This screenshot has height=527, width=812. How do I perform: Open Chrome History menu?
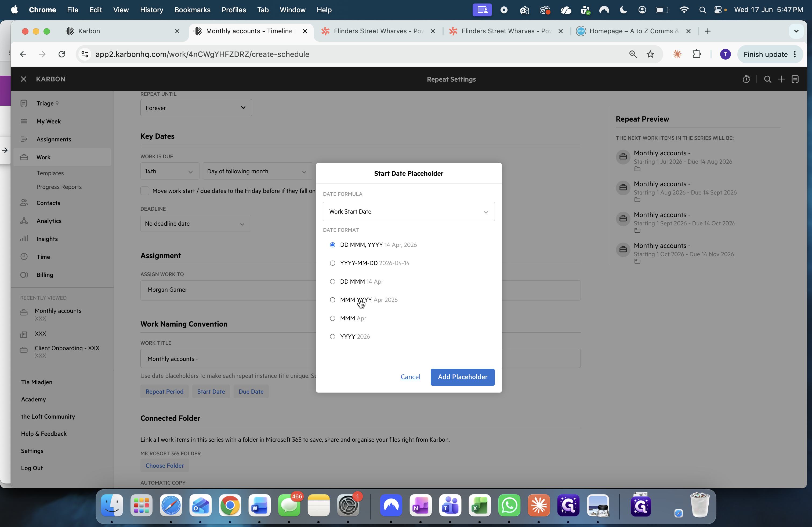(151, 10)
